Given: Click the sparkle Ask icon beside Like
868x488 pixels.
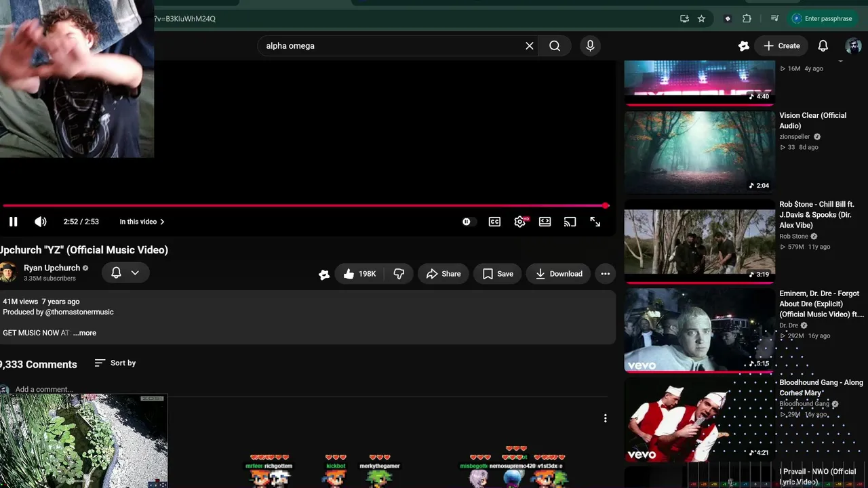Looking at the screenshot, I should click(x=324, y=274).
